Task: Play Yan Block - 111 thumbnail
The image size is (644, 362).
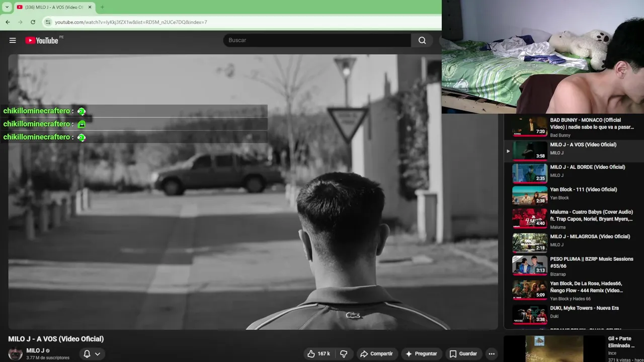Action: [x=530, y=196]
